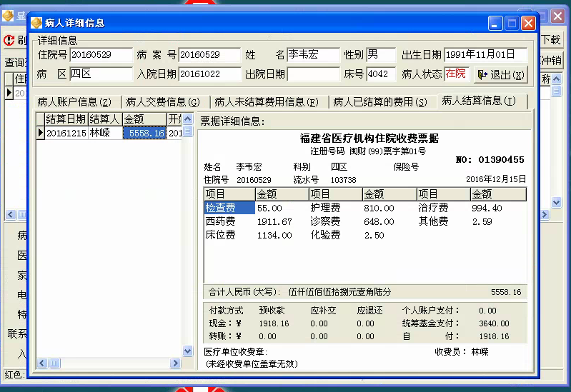
Task: Click the 住院号 input field
Action: (101, 55)
